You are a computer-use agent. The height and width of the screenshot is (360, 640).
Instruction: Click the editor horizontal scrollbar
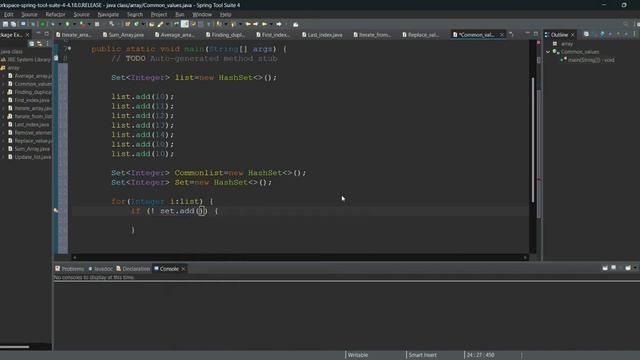click(x=299, y=257)
